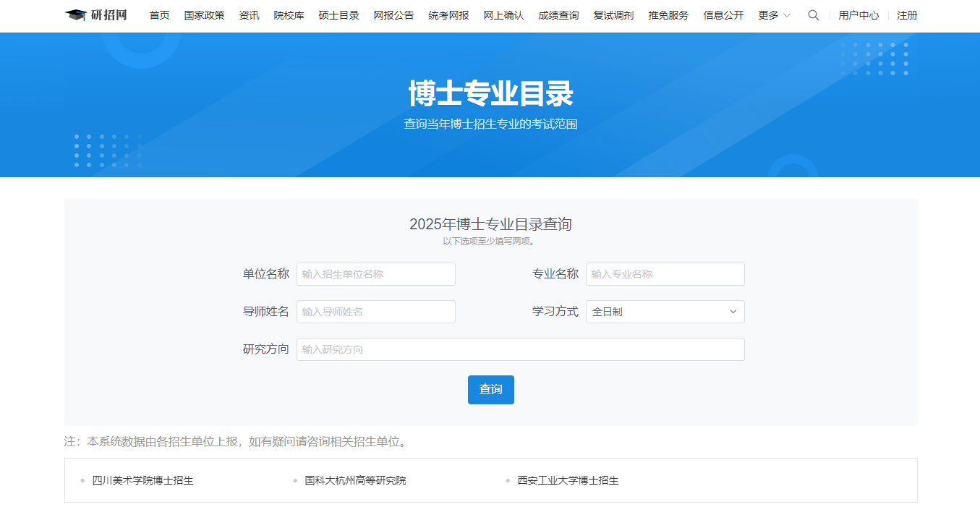Screen dimensions: 980x507
Task: Open 网报公告 from the navigation bar
Action: 393,14
